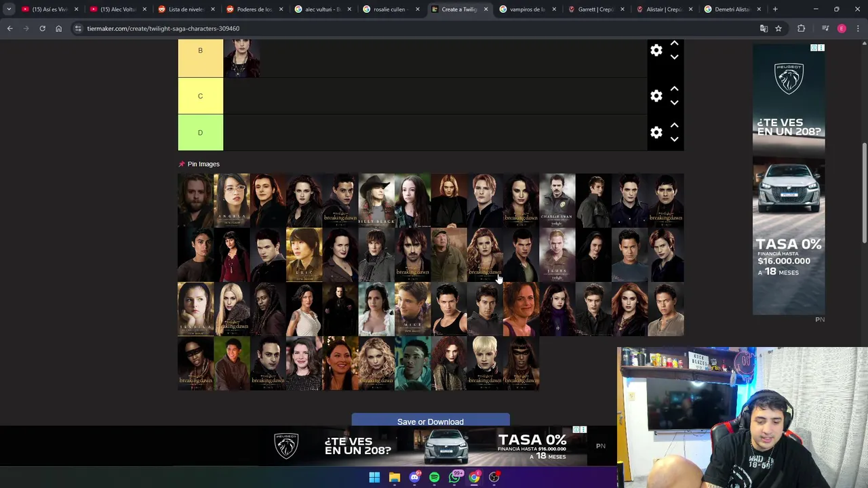Image resolution: width=868 pixels, height=488 pixels.
Task: Pick the character image placed in tier B
Action: 241,58
